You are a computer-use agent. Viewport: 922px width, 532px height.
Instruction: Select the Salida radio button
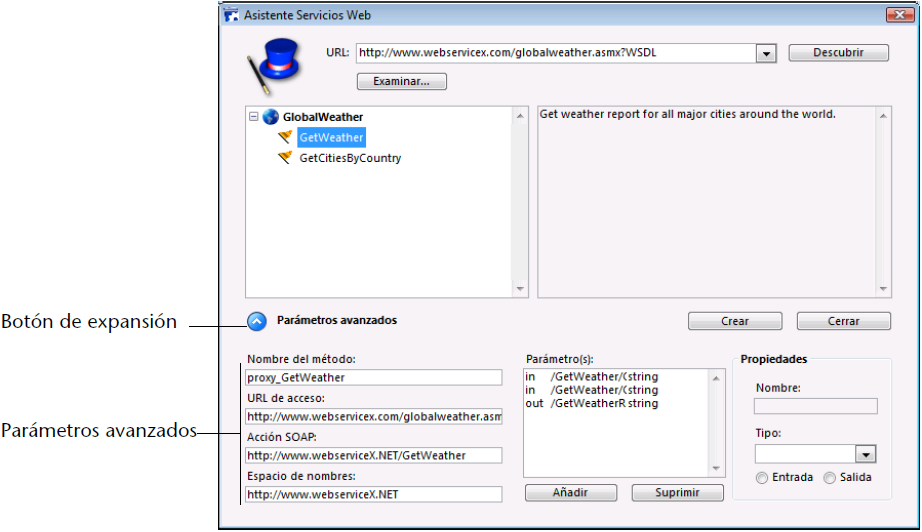tap(830, 478)
